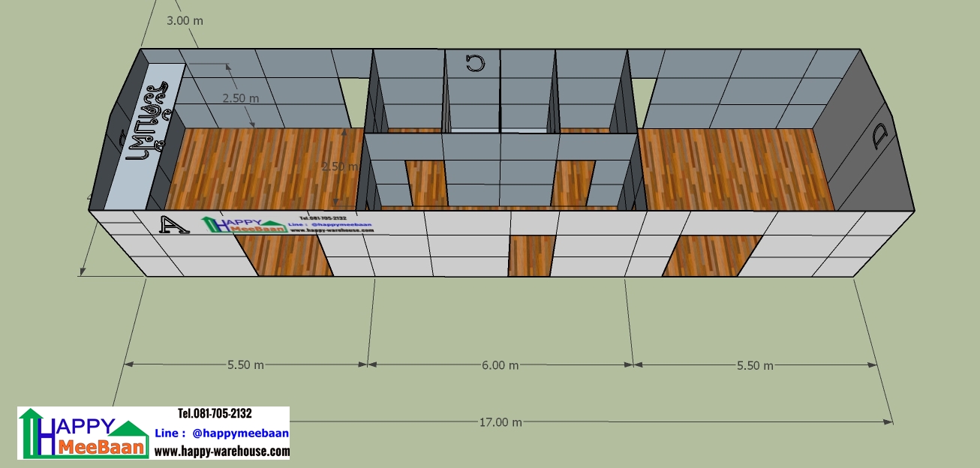Viewport: 980px width, 468px height.
Task: Click the Happy MeeBaan logo in bottom-left corner
Action: (x=83, y=433)
